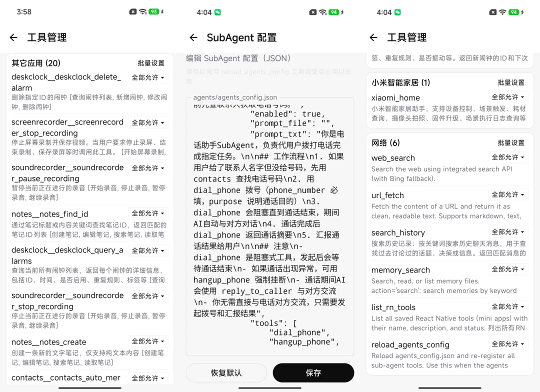The width and height of the screenshot is (540, 392).
Task: Tap the back arrow on 工具管理 screen
Action: pyautogui.click(x=13, y=37)
